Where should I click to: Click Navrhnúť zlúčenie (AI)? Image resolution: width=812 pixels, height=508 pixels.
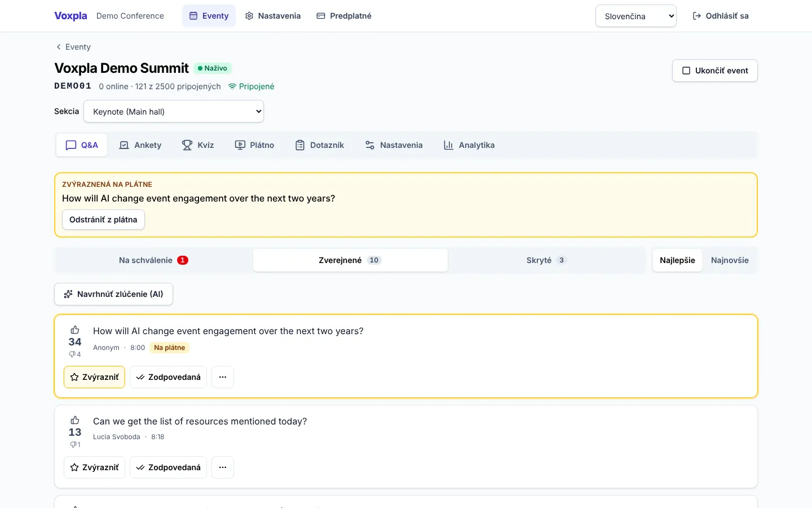113,294
